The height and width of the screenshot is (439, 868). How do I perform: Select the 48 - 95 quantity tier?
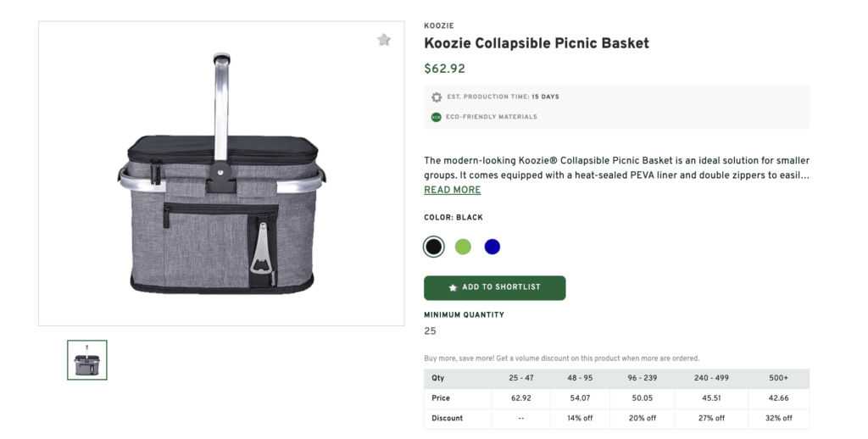579,378
